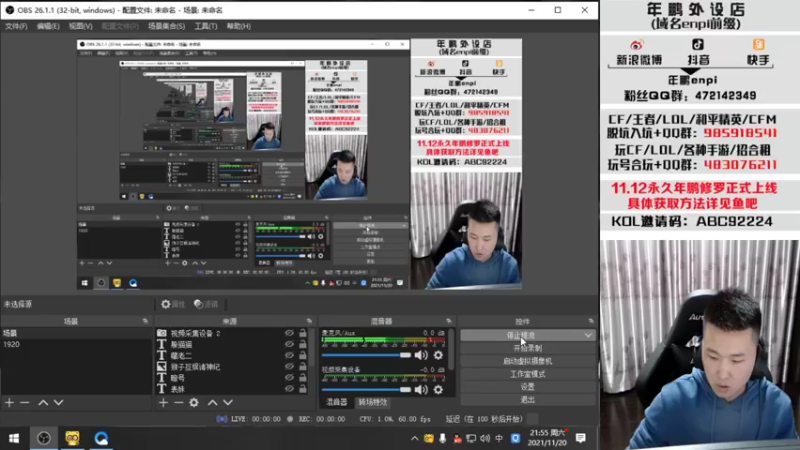Click the system tray volume icon
Image resolution: width=800 pixels, height=450 pixels.
click(x=485, y=438)
